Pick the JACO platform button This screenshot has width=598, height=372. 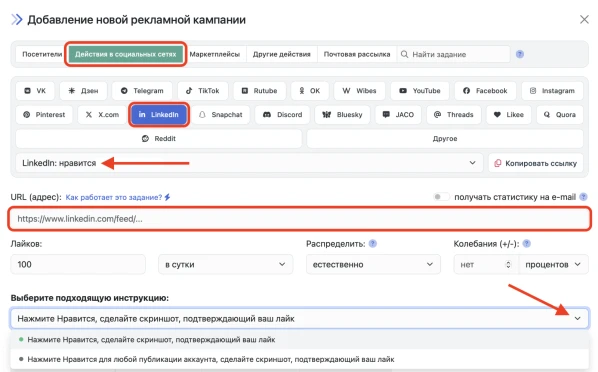(398, 114)
